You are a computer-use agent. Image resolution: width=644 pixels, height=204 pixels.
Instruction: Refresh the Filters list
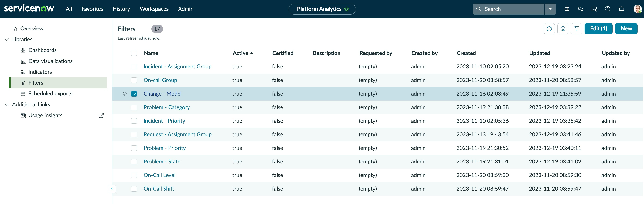549,29
